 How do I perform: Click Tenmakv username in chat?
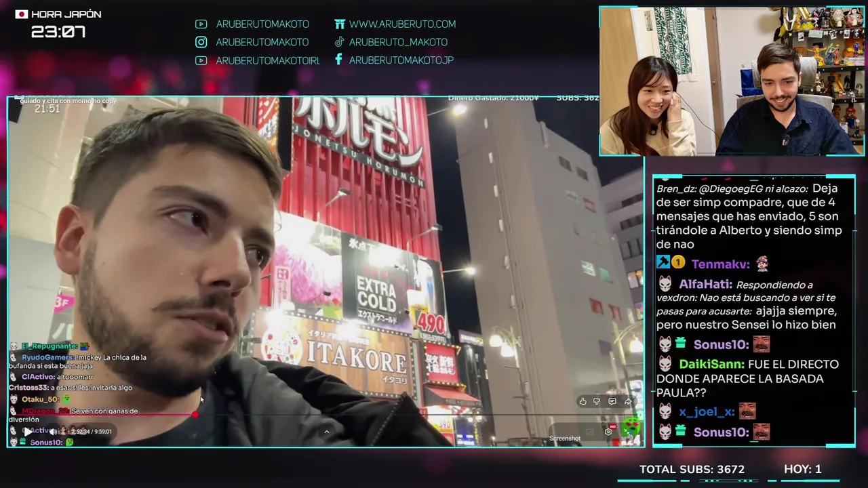point(720,264)
